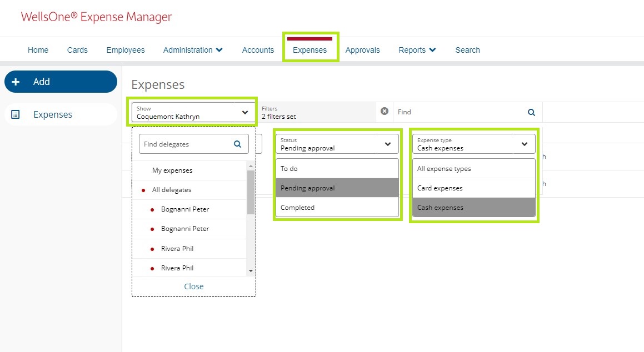The image size is (644, 352).
Task: Pick Card expenses from expense type list
Action: coord(440,188)
